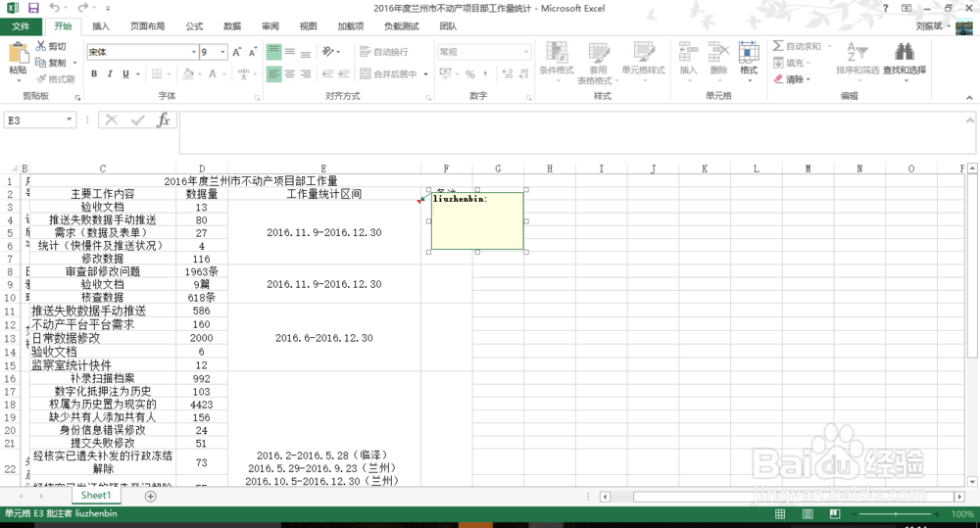Viewport: 980px width, 528px height.
Task: Toggle align text right
Action: click(306, 73)
